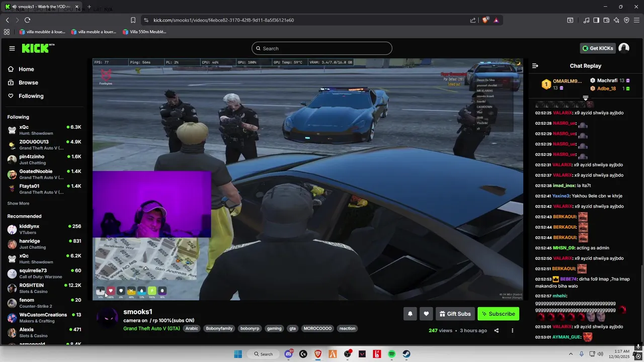This screenshot has width=644, height=362.
Task: Click Adbe_18 in gift leaderboard
Action: pyautogui.click(x=606, y=88)
